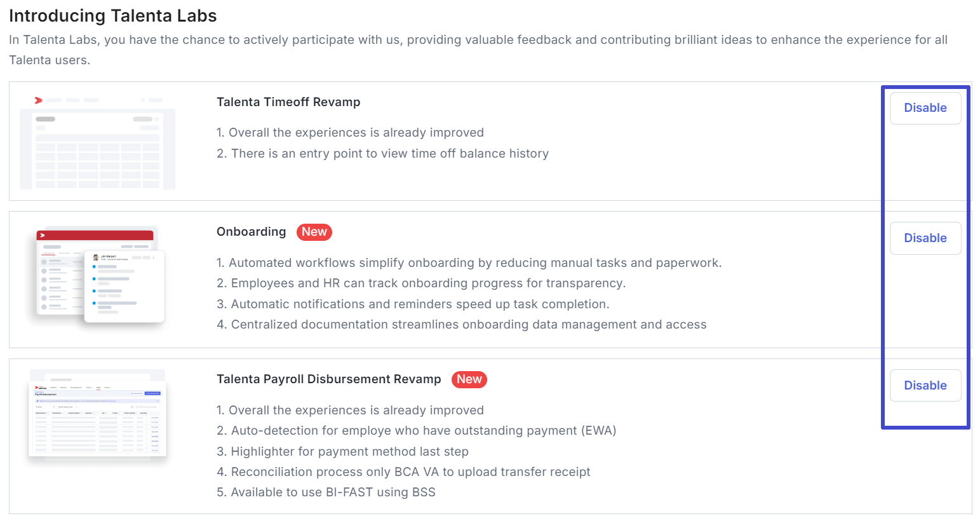This screenshot has width=980, height=516.
Task: Click the Introducing Talenta Labs heading
Action: 113,16
